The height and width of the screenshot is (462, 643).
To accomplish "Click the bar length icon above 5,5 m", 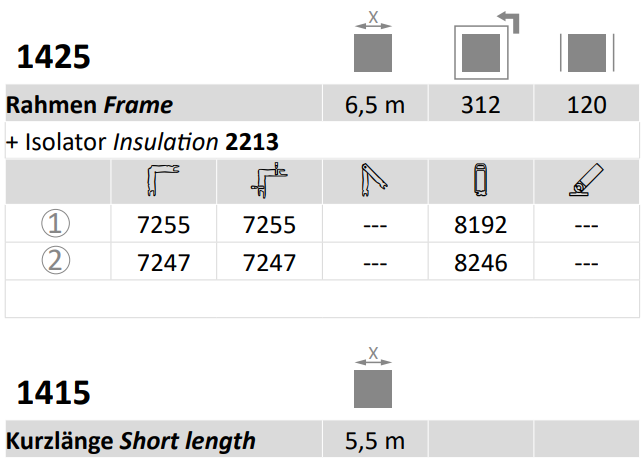I will pyautogui.click(x=373, y=377).
